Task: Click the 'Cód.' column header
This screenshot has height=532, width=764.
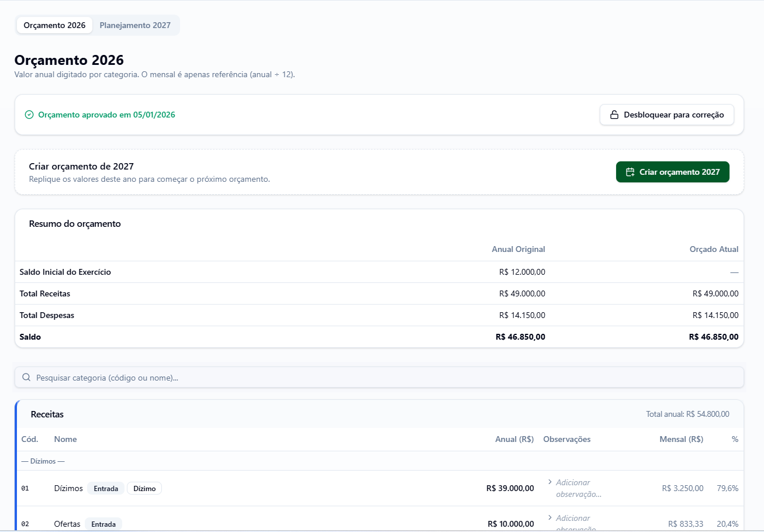Action: (x=30, y=439)
